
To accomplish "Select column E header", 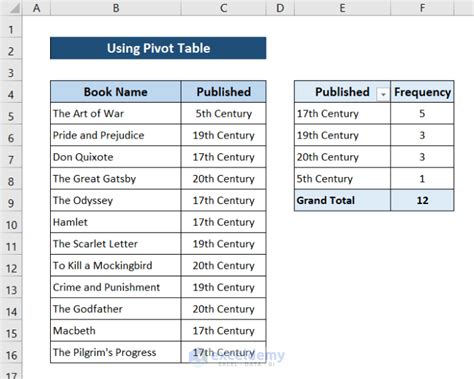I will [342, 8].
